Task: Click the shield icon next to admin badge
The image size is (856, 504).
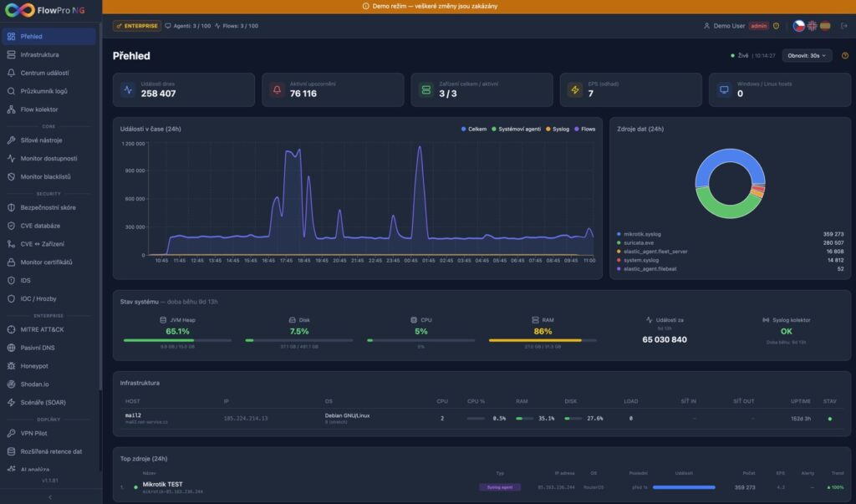Action: 776,26
